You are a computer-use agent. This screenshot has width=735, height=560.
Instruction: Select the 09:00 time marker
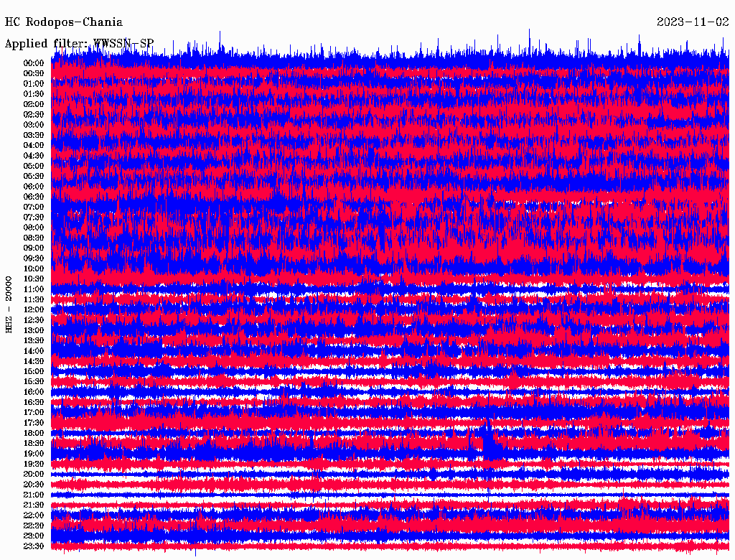(34, 248)
